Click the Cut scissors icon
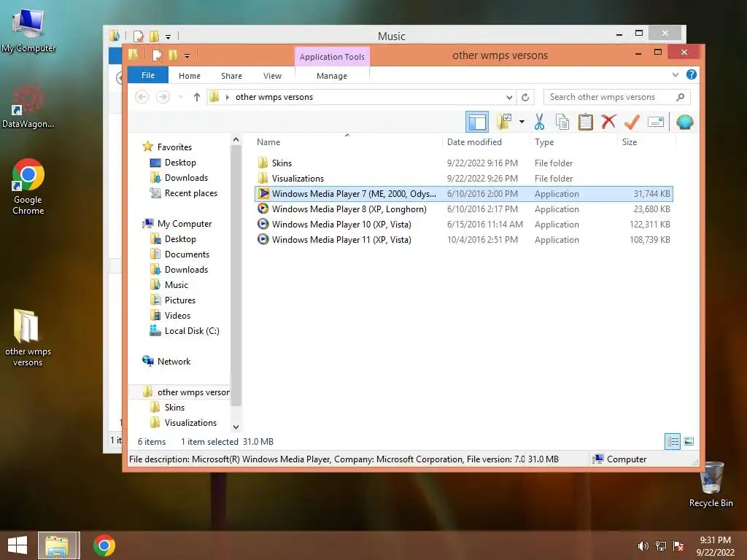Image resolution: width=747 pixels, height=560 pixels. coord(539,122)
